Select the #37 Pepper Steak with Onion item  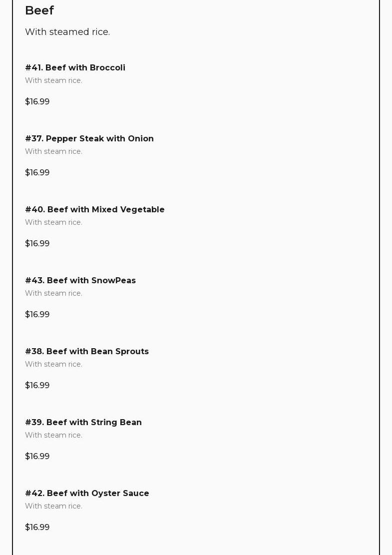coord(89,138)
